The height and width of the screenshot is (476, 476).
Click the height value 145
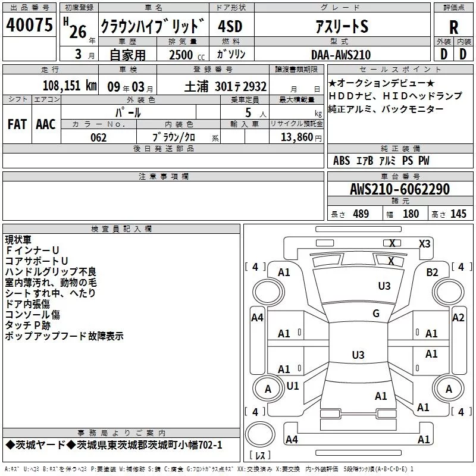pos(458,214)
